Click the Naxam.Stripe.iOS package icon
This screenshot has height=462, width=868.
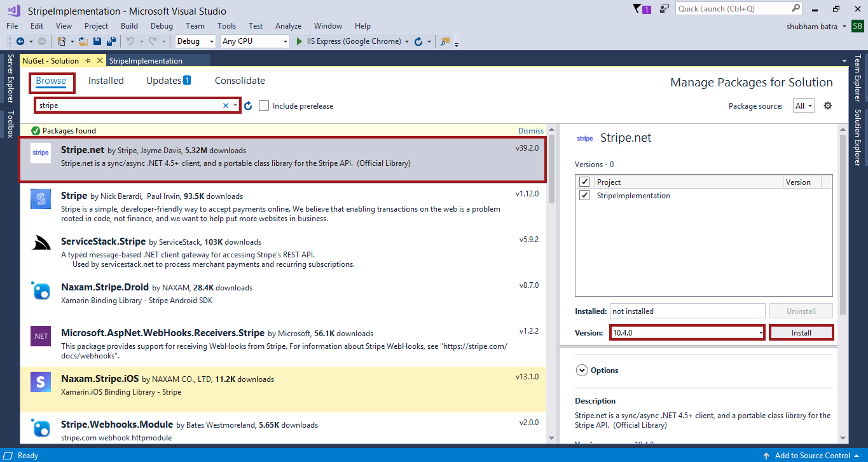pos(41,381)
